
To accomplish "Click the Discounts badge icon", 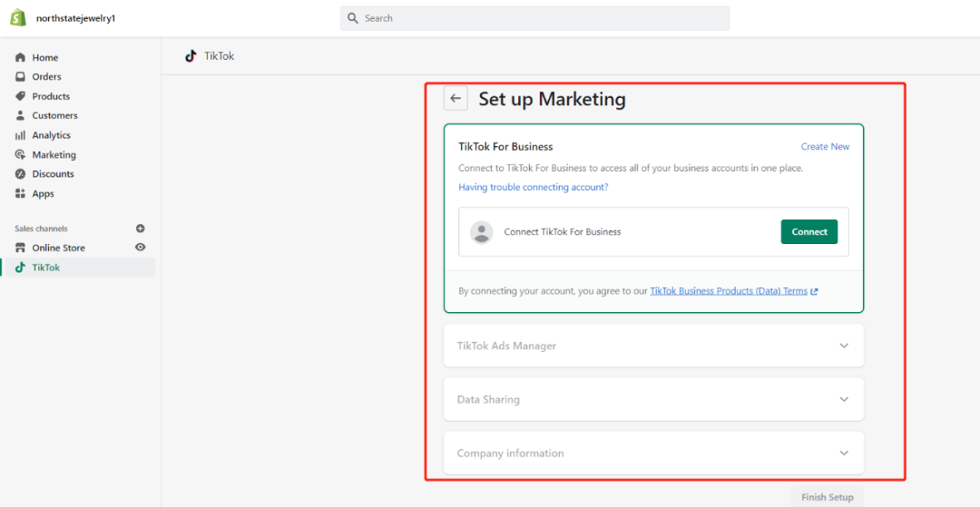I will click(21, 174).
